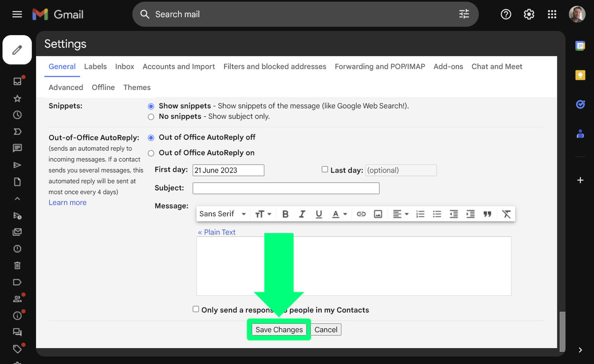The image size is (594, 364).
Task: Apply a numbered list to the message
Action: (x=420, y=214)
